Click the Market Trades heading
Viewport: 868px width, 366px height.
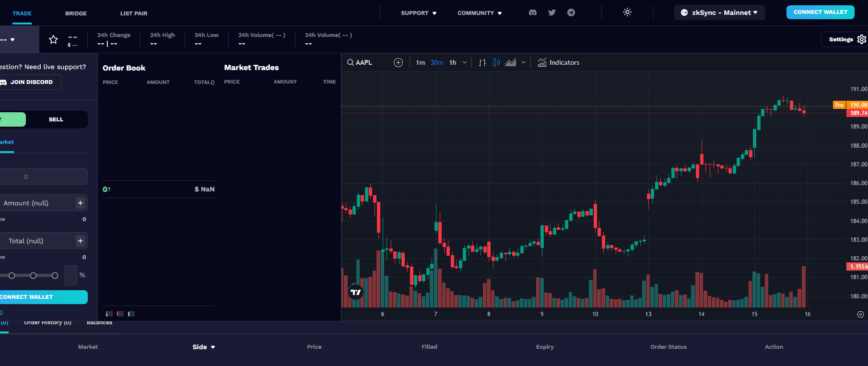pos(251,68)
